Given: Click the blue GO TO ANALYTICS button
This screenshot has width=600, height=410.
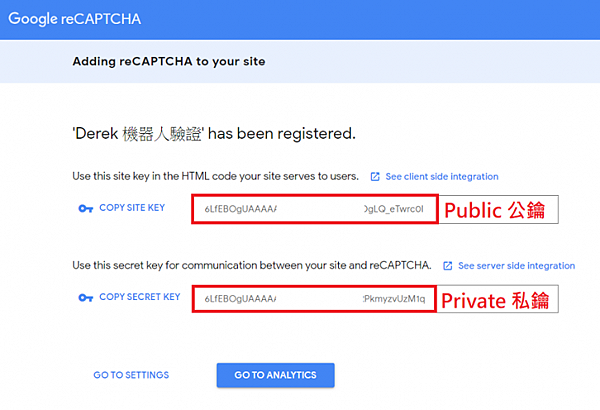Looking at the screenshot, I should (275, 375).
